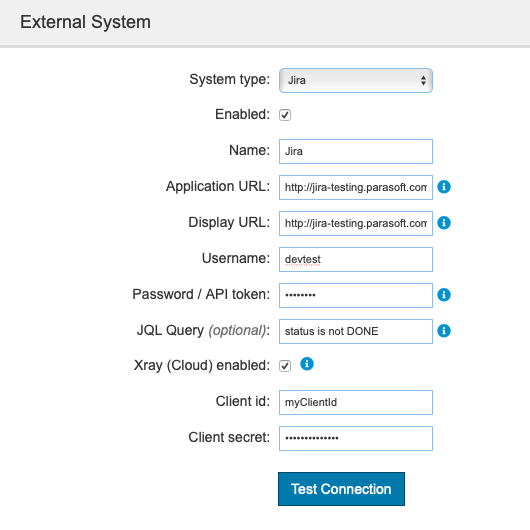Click the Client secret field
530x530 pixels.
[x=356, y=438]
